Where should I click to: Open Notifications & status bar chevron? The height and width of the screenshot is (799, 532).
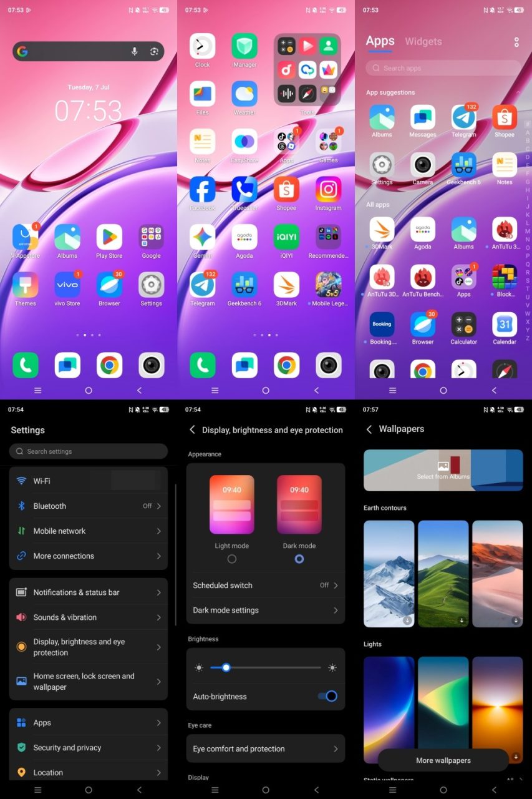click(x=159, y=592)
